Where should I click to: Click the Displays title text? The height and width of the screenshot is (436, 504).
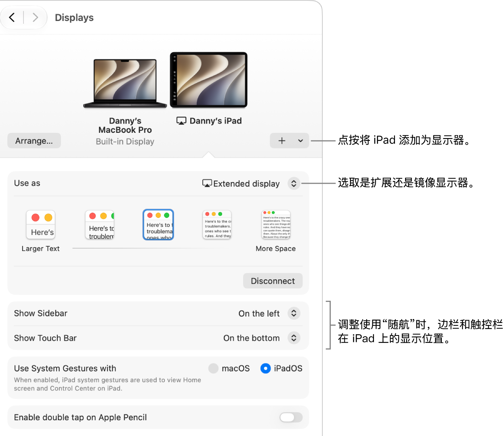(x=74, y=18)
